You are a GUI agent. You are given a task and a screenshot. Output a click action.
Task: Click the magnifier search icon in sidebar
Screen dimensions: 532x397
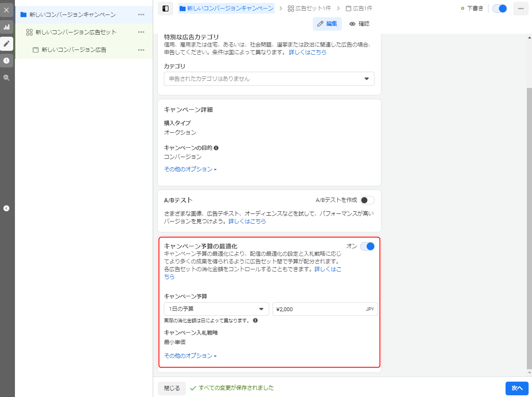coord(6,78)
